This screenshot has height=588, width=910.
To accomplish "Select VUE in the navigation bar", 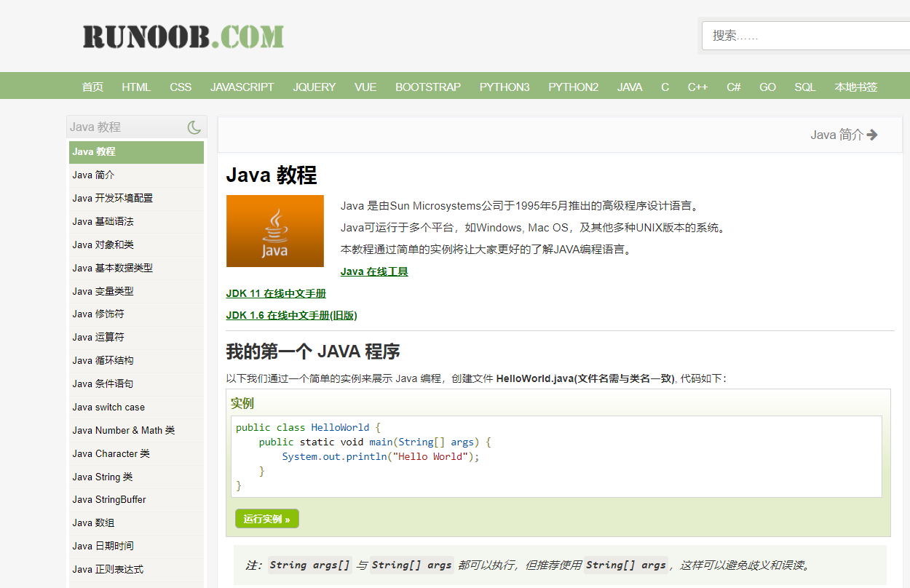I will point(365,87).
